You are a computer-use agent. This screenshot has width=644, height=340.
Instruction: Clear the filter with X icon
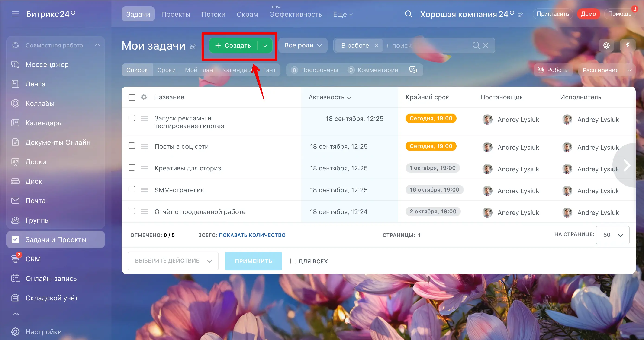pos(486,45)
